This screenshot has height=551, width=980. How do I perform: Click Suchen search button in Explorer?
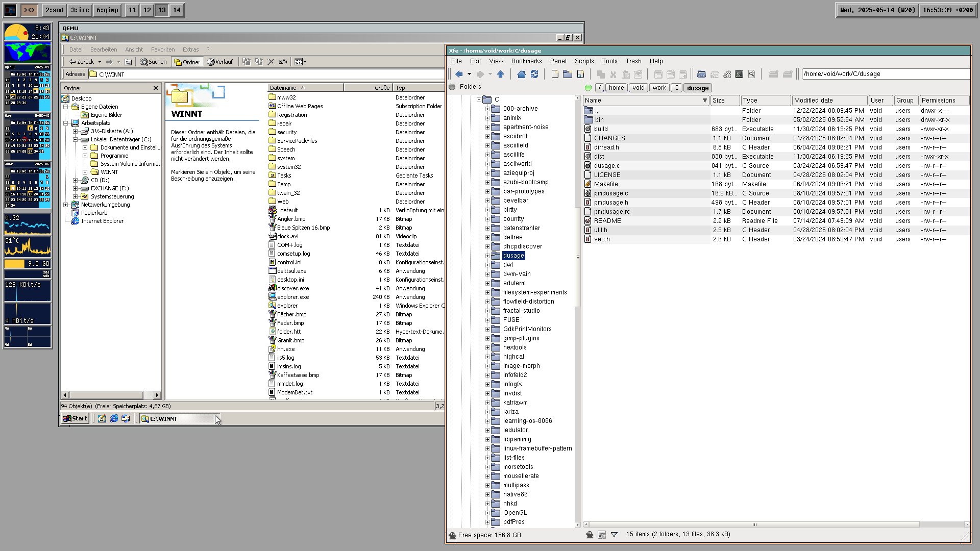pos(154,62)
